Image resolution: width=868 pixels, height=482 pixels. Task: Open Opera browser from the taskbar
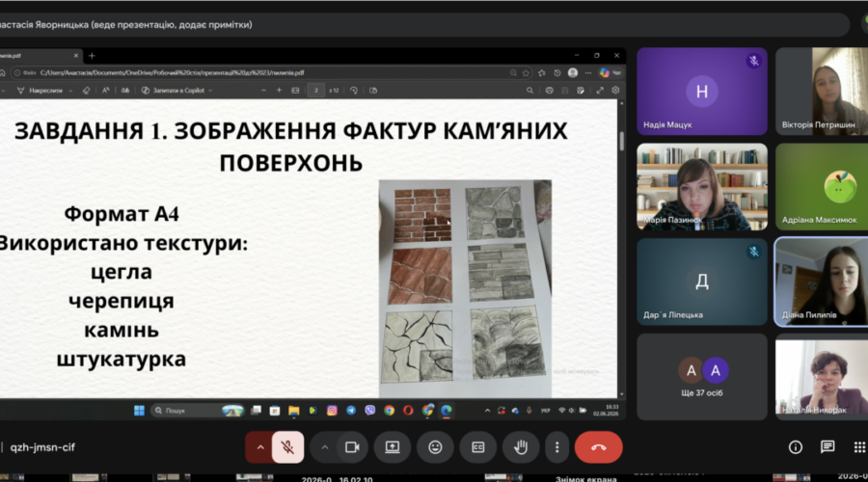click(408, 410)
